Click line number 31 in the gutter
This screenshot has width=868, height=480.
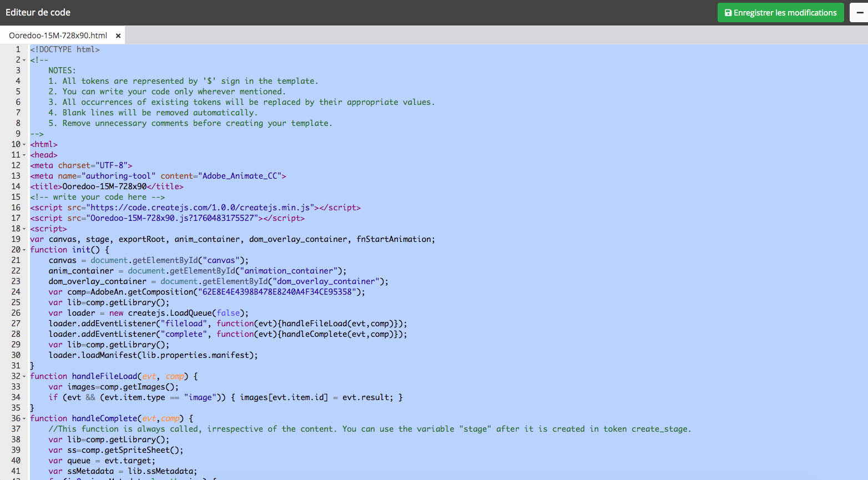click(16, 366)
